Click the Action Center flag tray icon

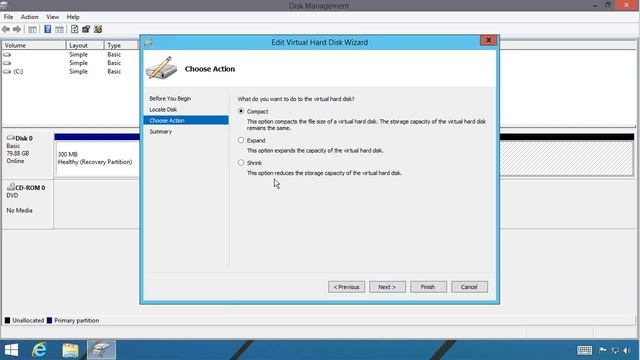[x=602, y=350]
